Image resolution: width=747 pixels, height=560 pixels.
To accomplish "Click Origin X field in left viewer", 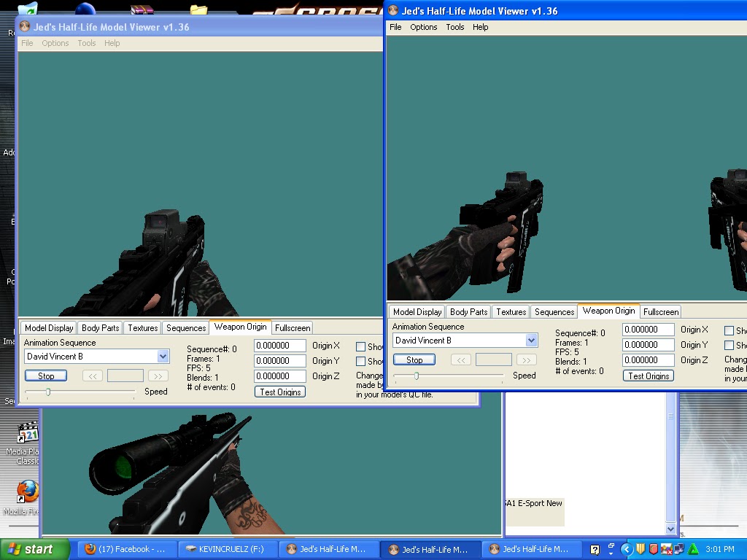I will (280, 346).
